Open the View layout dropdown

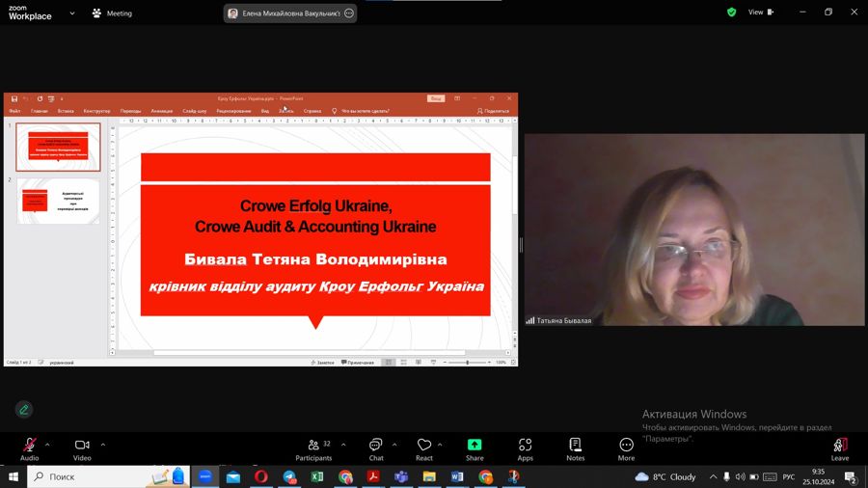761,13
